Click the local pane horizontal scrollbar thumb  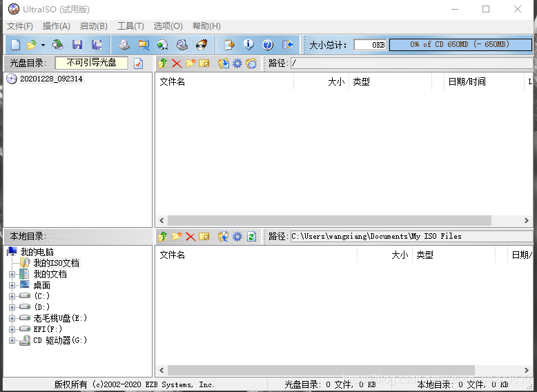pyautogui.click(x=321, y=370)
